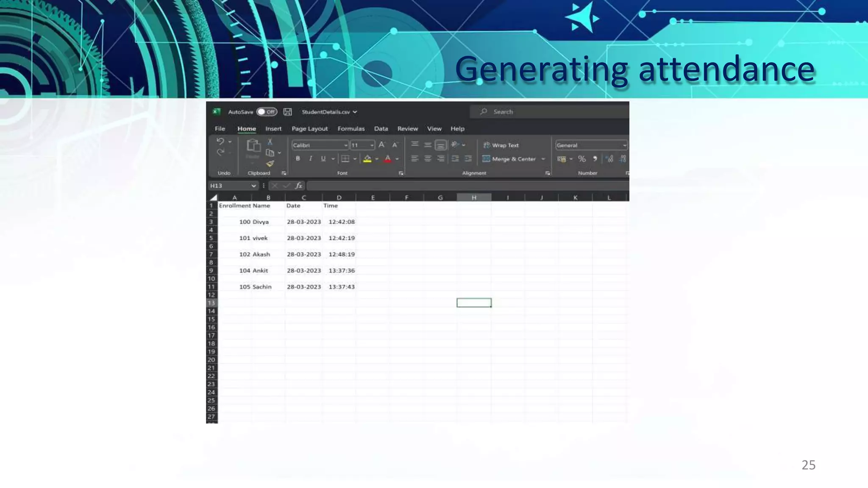The image size is (868, 488).
Task: Toggle the AutoSave switch
Action: pos(267,112)
